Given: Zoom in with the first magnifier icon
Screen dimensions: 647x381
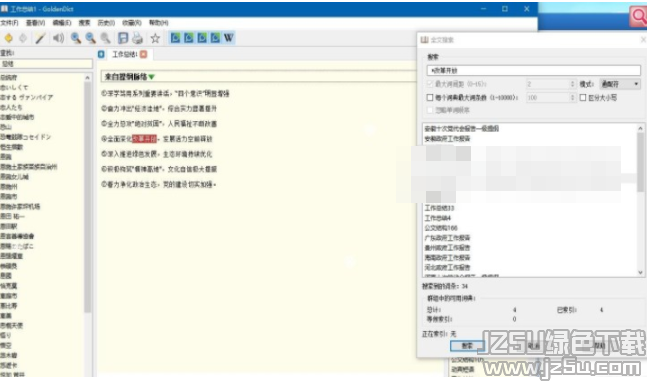Looking at the screenshot, I should tap(76, 38).
